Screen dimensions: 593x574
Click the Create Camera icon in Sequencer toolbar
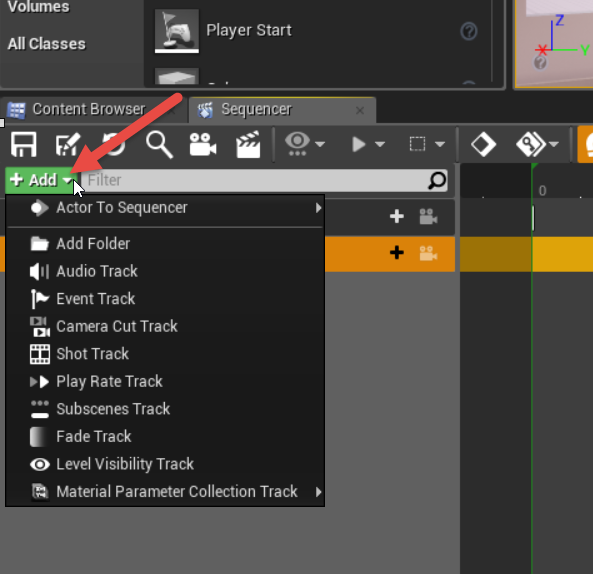pos(203,144)
